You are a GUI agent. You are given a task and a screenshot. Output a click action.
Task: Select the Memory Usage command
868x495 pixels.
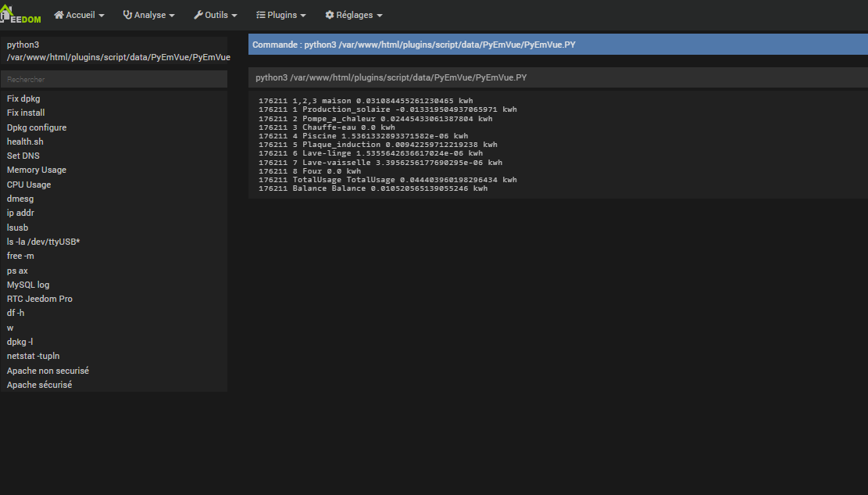click(x=37, y=170)
